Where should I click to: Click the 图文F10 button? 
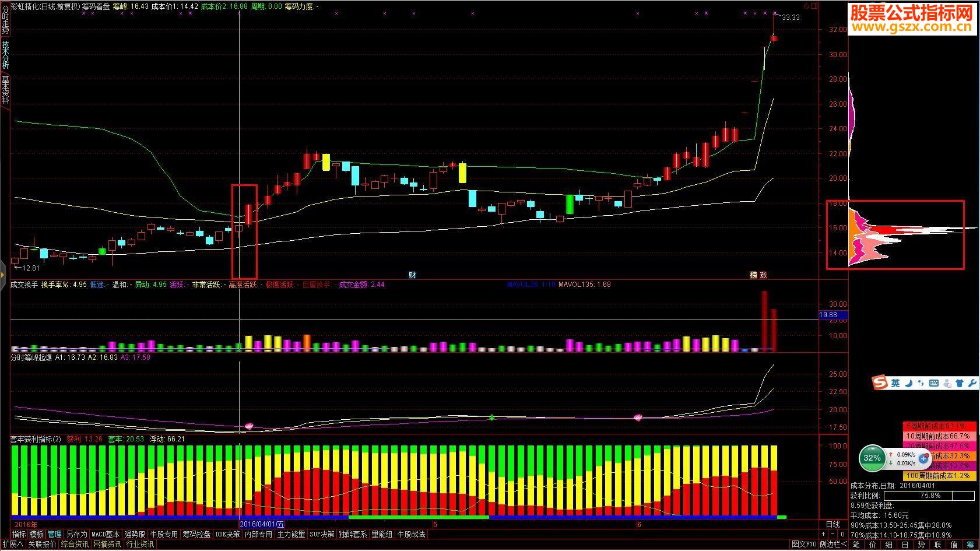pyautogui.click(x=804, y=545)
